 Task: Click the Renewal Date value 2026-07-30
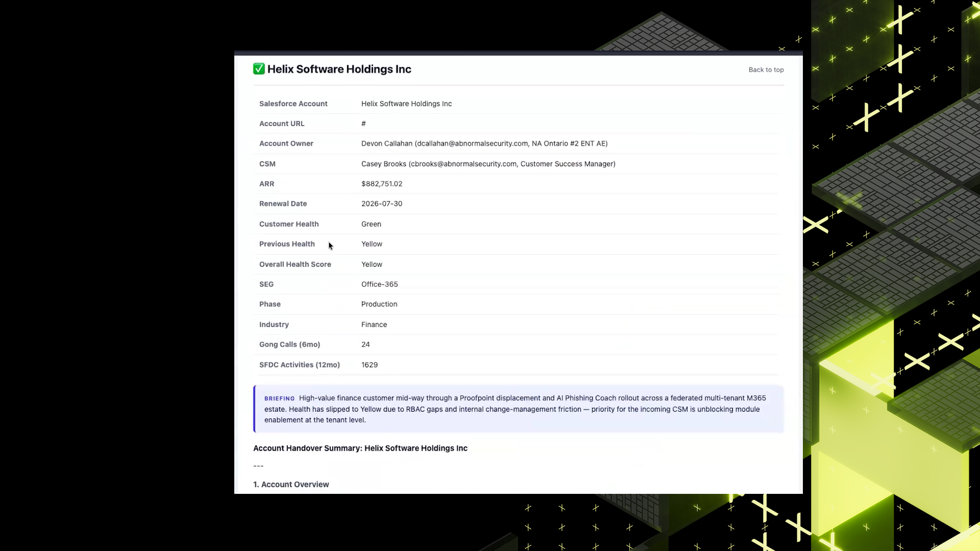point(382,204)
